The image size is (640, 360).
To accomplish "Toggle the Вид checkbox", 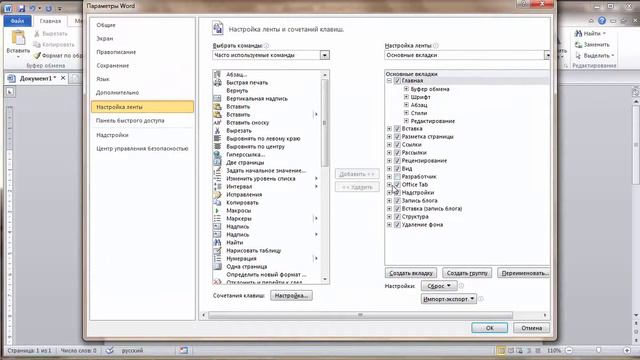I will tap(397, 169).
